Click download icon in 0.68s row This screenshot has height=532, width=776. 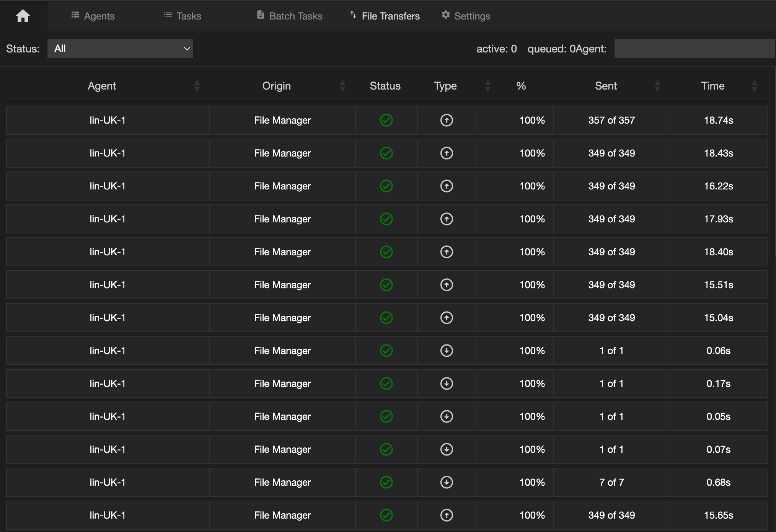click(447, 482)
